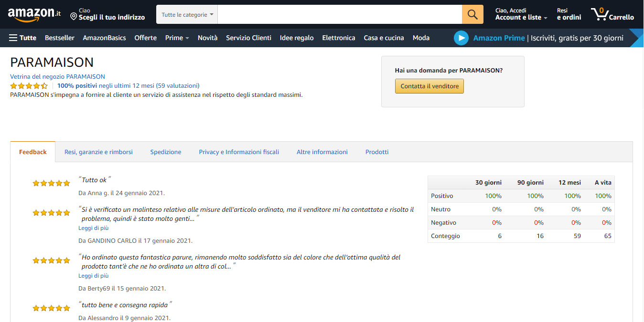This screenshot has width=644, height=322.
Task: Click the PARAMAISON seller heading
Action: [x=52, y=62]
